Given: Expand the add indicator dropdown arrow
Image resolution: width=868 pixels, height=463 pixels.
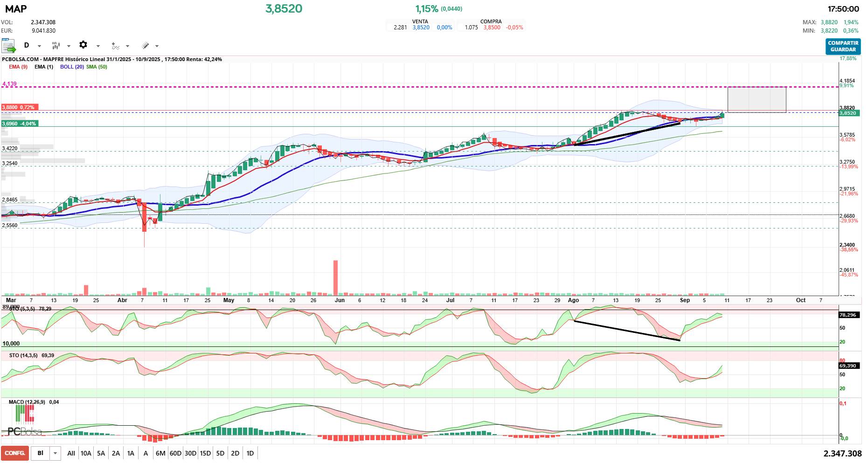Looking at the screenshot, I should [x=127, y=46].
